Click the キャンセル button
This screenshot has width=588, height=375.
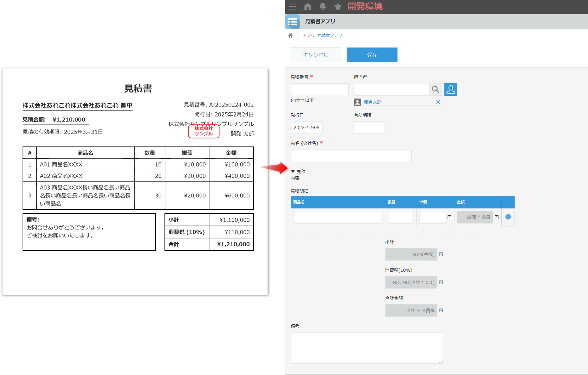pyautogui.click(x=316, y=55)
